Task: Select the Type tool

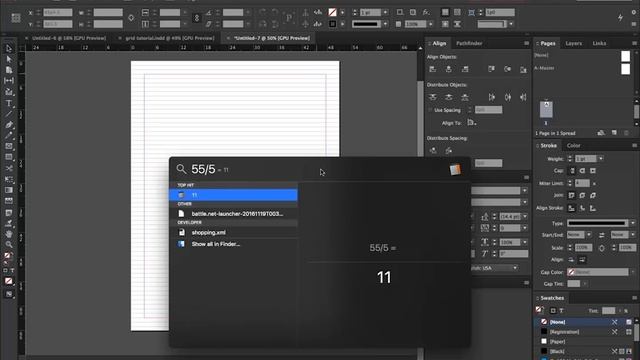Action: click(9, 103)
